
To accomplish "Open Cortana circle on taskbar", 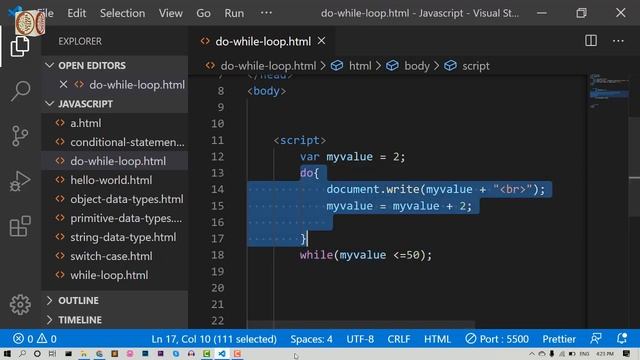I will click(37, 353).
